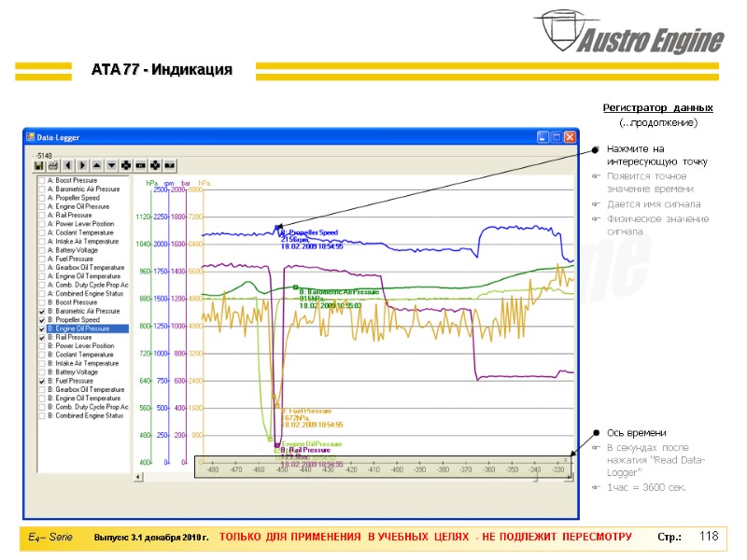
Task: Uncheck highlighted B: Engine Oil Pressure
Action: pyautogui.click(x=42, y=329)
